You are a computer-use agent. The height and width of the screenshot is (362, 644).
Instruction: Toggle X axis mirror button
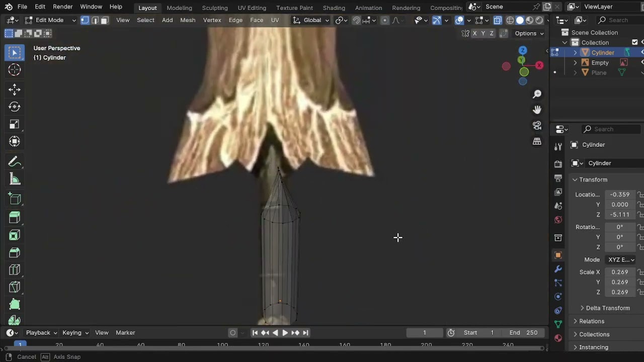tap(474, 33)
